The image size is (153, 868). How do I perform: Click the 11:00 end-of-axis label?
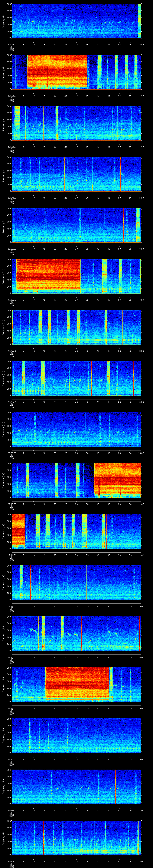pos(141,504)
